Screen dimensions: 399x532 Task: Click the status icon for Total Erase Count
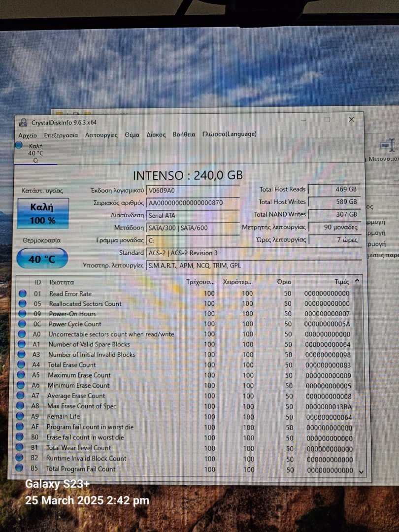(x=21, y=365)
